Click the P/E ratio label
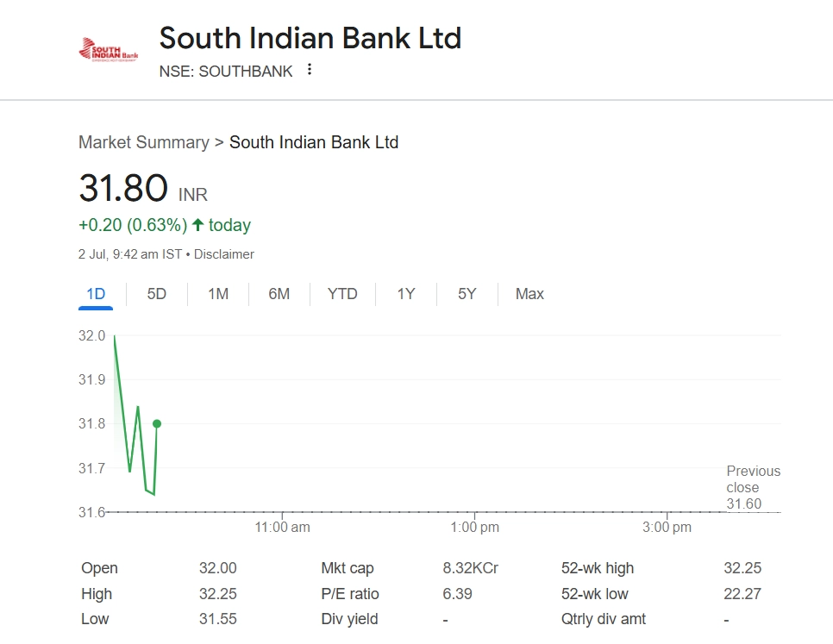The image size is (833, 644). (349, 594)
